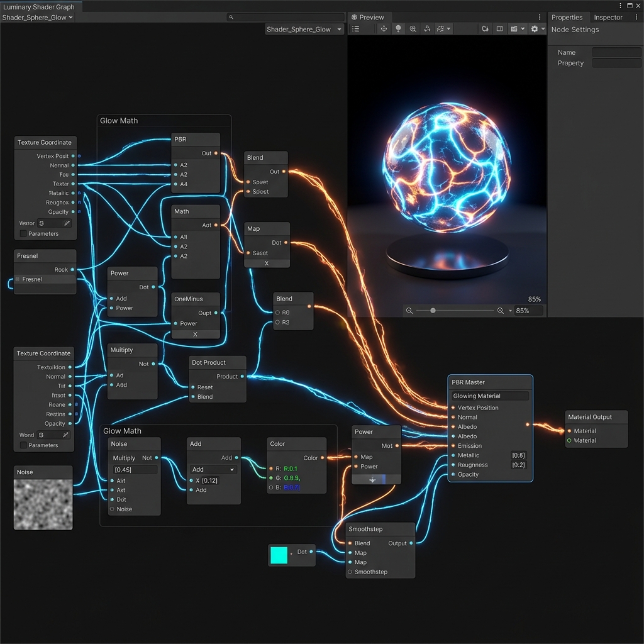Viewport: 644px width, 644px height.
Task: Open the Preview panel kebab menu
Action: pos(539,17)
